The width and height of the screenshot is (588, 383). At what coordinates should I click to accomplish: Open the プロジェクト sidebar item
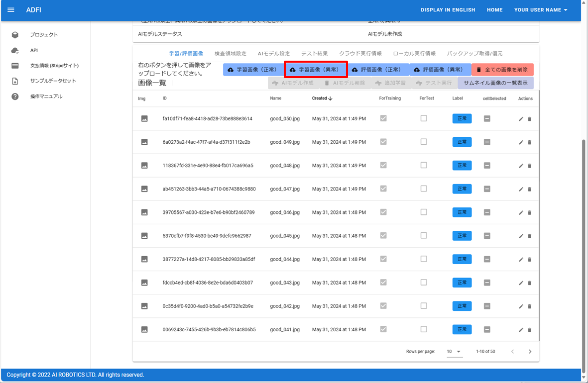click(44, 34)
